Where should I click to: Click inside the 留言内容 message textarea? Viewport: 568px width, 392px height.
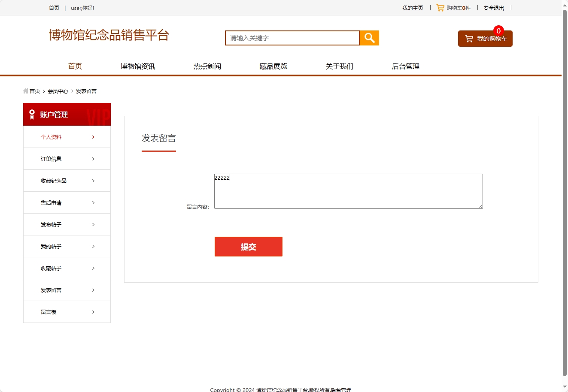(348, 191)
